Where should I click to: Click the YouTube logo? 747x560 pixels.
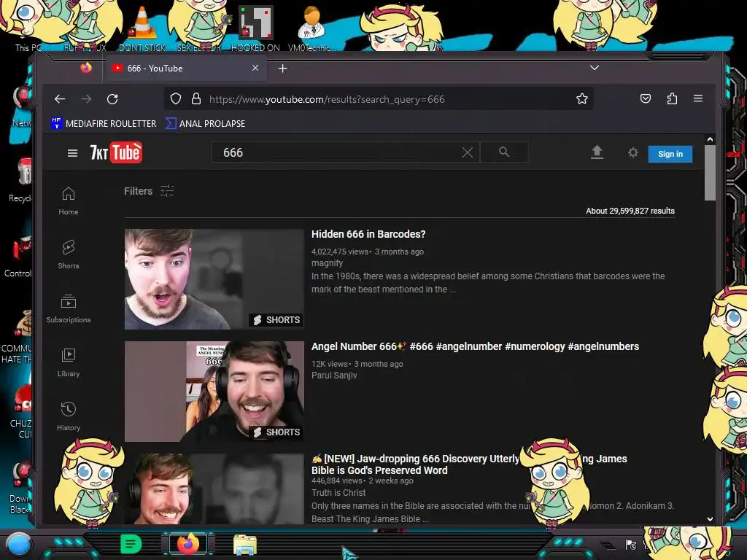pos(116,152)
